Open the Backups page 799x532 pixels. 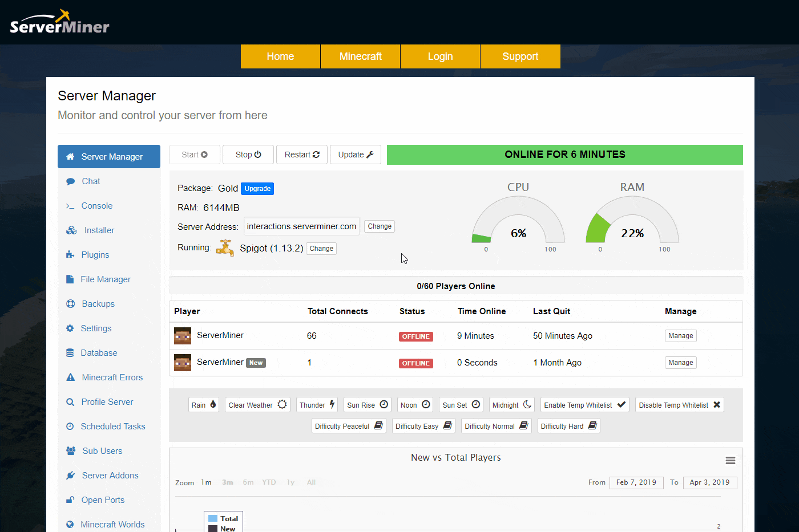tap(109, 304)
